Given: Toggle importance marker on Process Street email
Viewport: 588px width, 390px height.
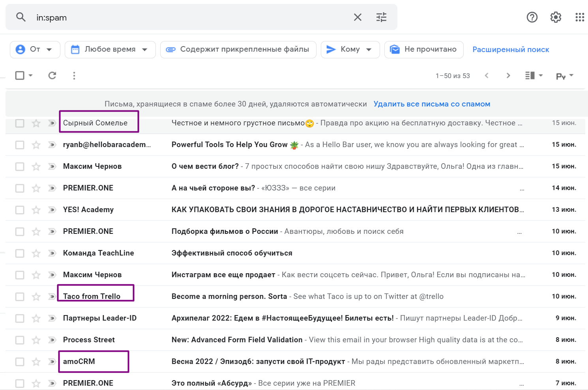Looking at the screenshot, I should (52, 340).
